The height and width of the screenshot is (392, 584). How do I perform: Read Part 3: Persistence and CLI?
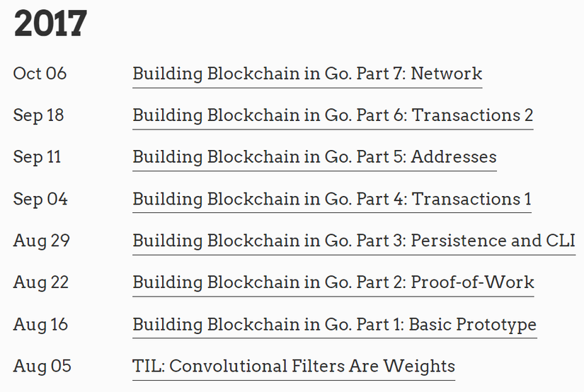coord(353,241)
